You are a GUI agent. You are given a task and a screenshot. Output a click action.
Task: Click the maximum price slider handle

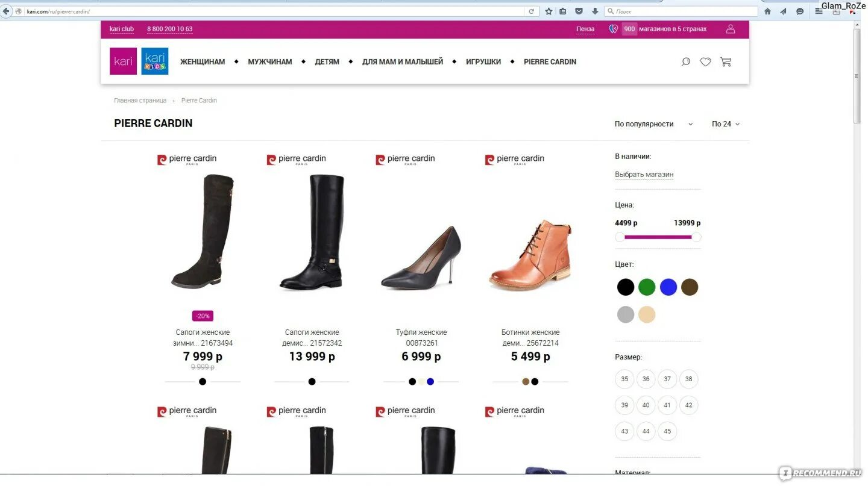[x=696, y=237]
